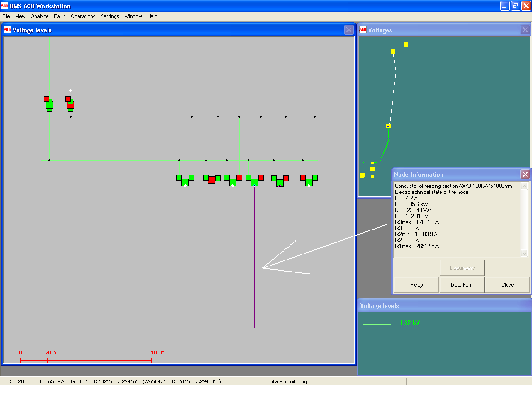
Task: Minimize the DMS 600 Workstation window
Action: 504,6
